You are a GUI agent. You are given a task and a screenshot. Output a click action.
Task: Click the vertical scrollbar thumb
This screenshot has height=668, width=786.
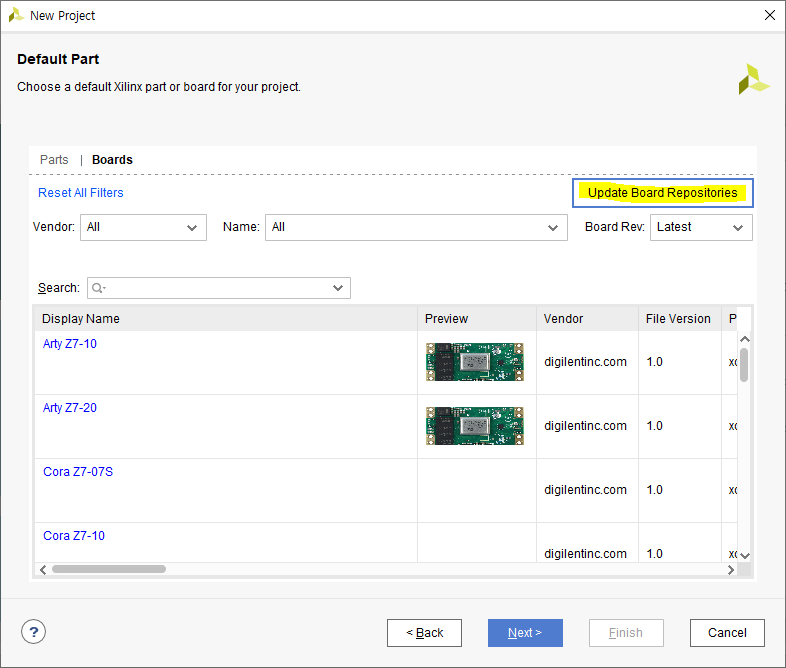(x=744, y=365)
